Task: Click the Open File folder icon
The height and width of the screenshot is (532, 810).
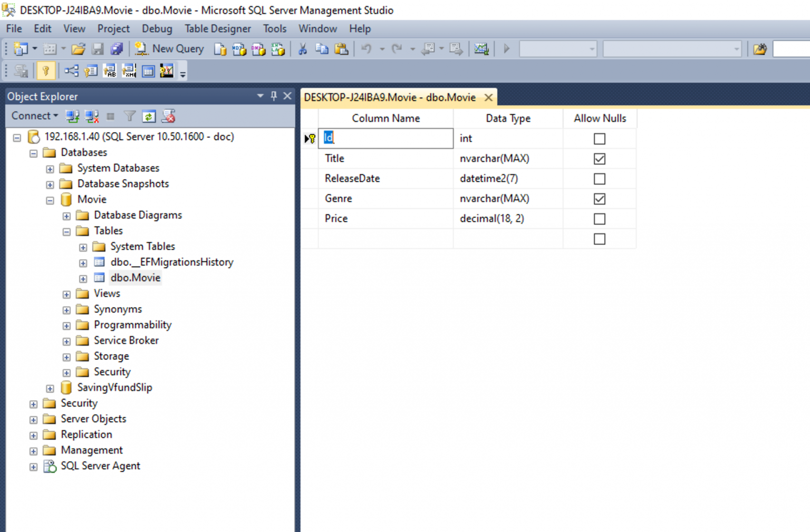Action: pos(78,49)
